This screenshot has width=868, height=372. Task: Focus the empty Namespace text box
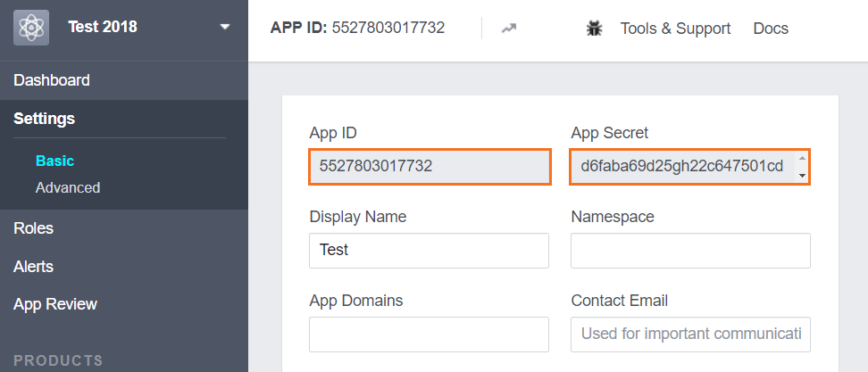[x=690, y=251]
